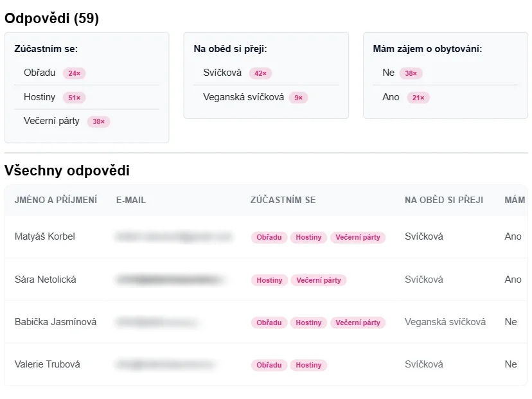Open the Matyáš Korbel response row

point(266,236)
